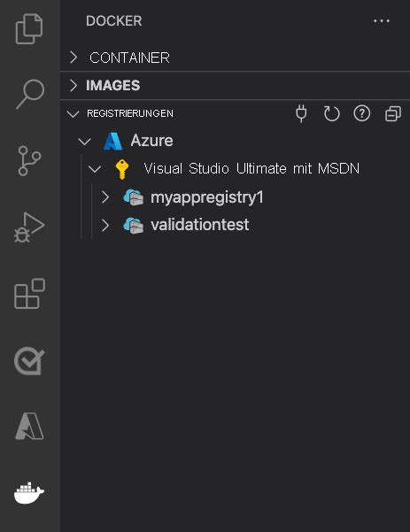Open the Search view
410x532 pixels.
tap(30, 95)
